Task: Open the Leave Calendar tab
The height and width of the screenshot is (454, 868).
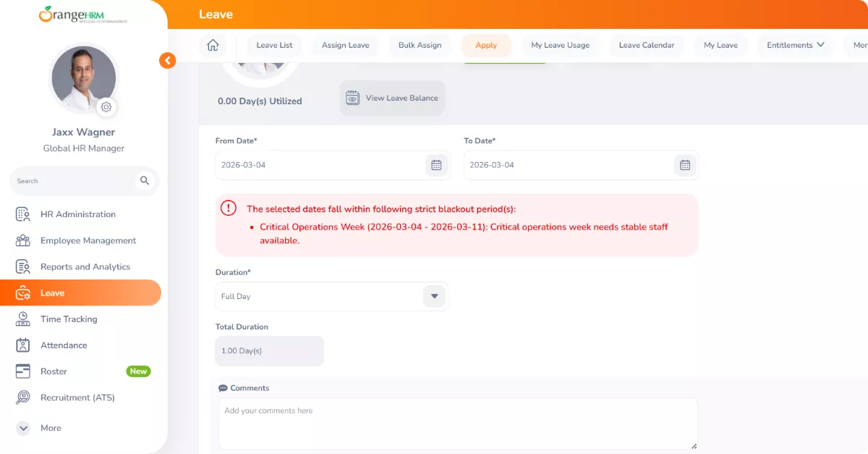Action: 646,45
